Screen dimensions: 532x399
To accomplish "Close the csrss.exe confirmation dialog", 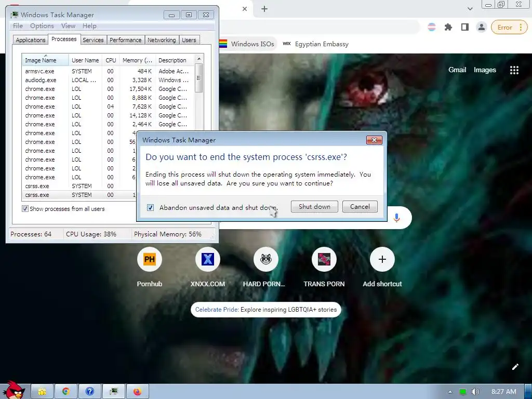I will [374, 140].
